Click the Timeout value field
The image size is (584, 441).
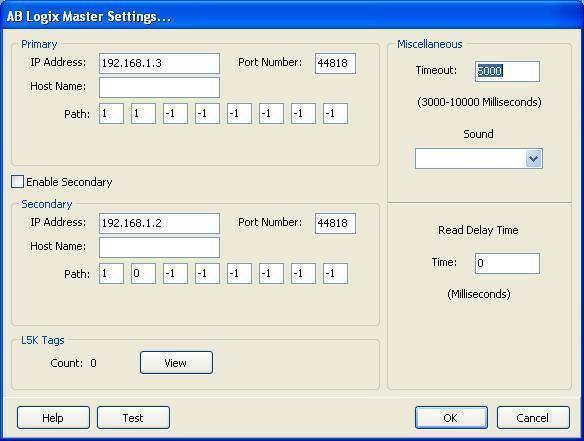(x=507, y=72)
